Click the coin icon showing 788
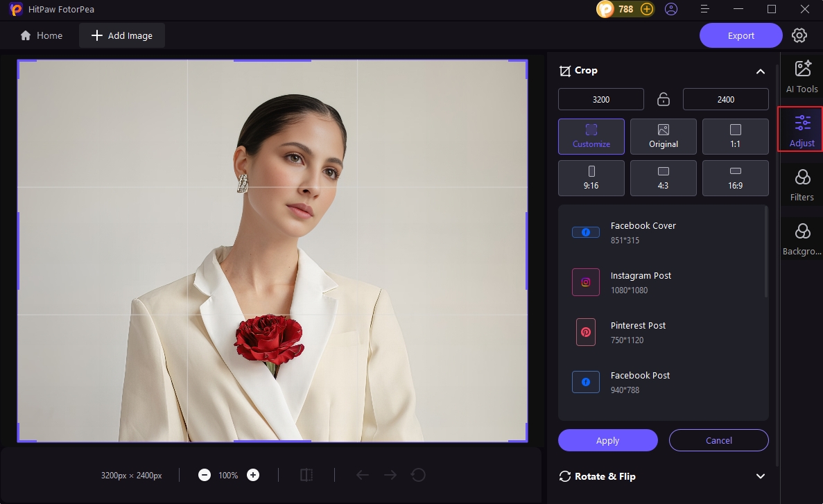 (605, 9)
